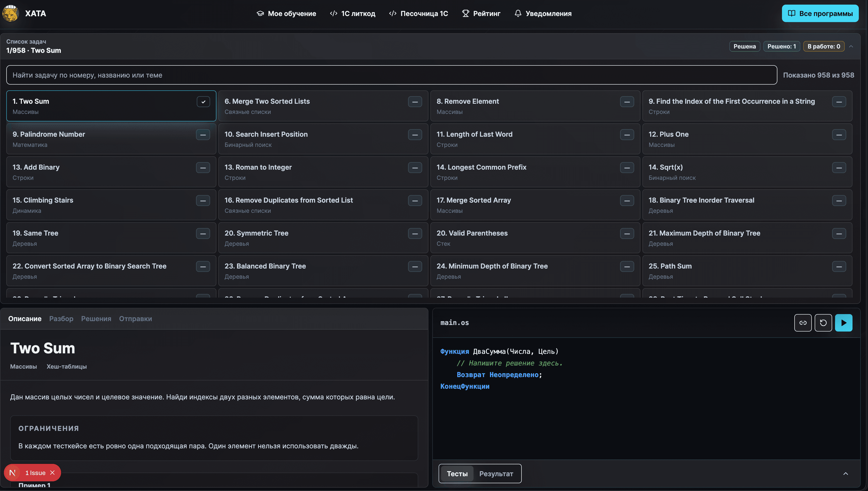Open the 1С литкод nav item
This screenshot has width=868, height=491.
353,14
